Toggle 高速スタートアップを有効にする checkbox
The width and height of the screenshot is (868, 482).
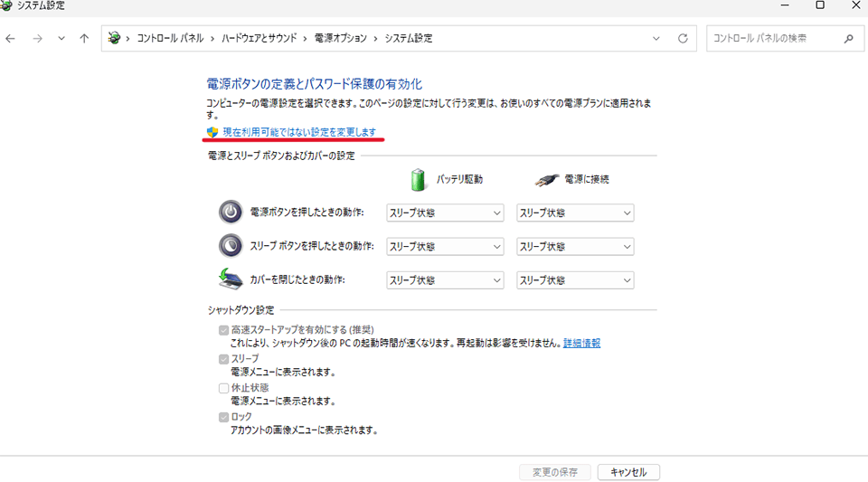click(x=223, y=330)
